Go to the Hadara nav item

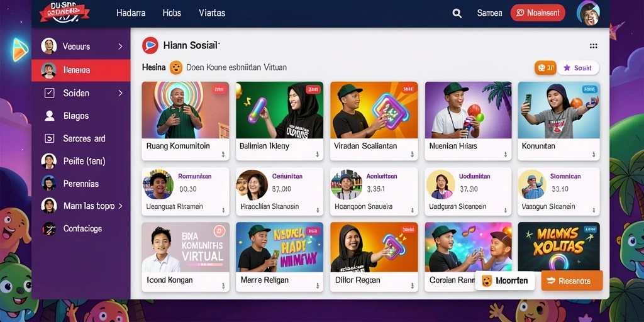(131, 13)
